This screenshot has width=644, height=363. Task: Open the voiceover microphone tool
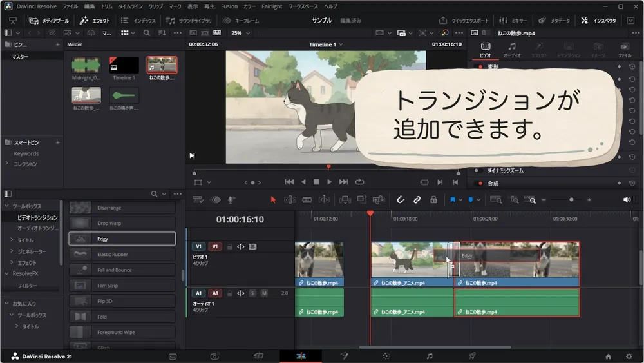(x=231, y=200)
